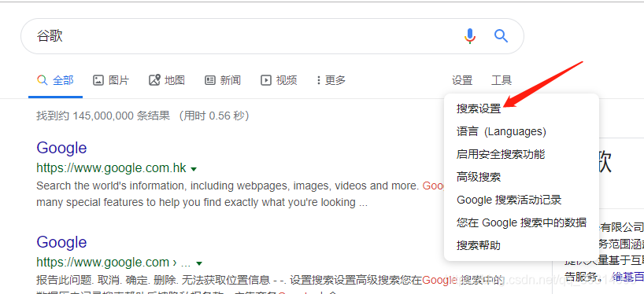Open the first Google result title
This screenshot has width=644, height=294.
pyautogui.click(x=61, y=148)
